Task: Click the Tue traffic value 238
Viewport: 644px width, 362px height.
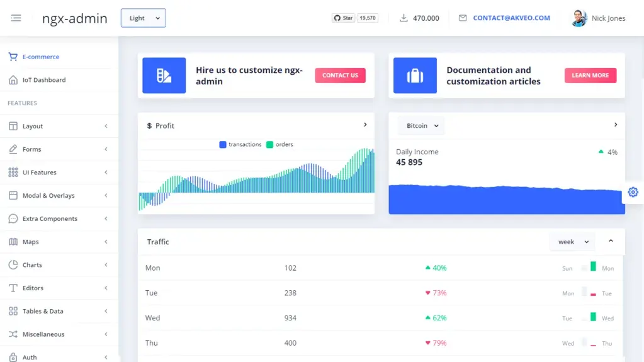Action: click(290, 293)
